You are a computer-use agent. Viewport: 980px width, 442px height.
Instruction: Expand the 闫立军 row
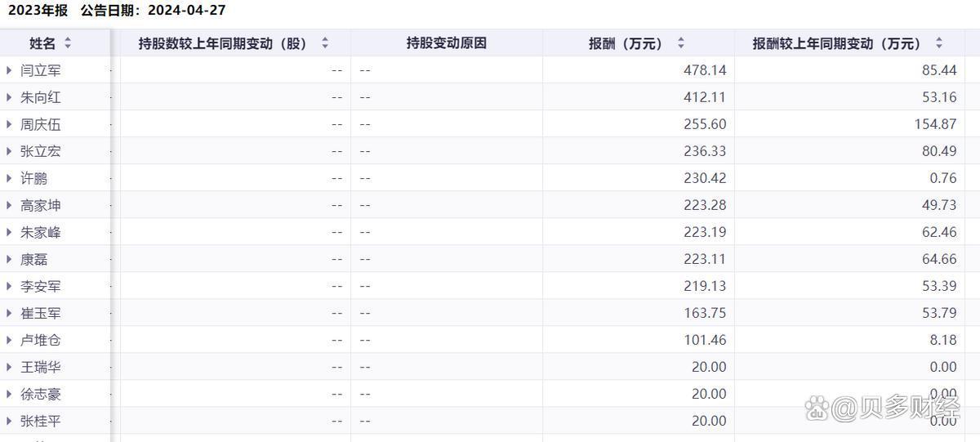(x=9, y=70)
